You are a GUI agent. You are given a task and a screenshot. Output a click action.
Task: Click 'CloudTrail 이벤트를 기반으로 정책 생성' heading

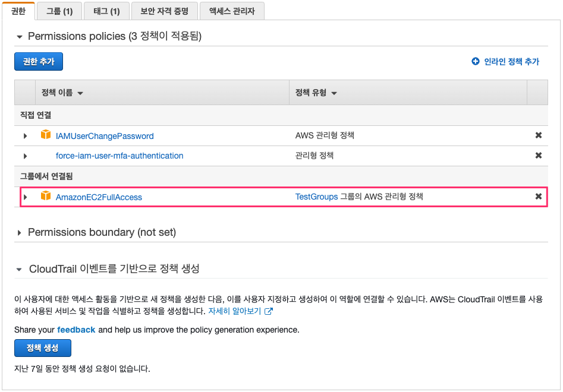pos(114,268)
